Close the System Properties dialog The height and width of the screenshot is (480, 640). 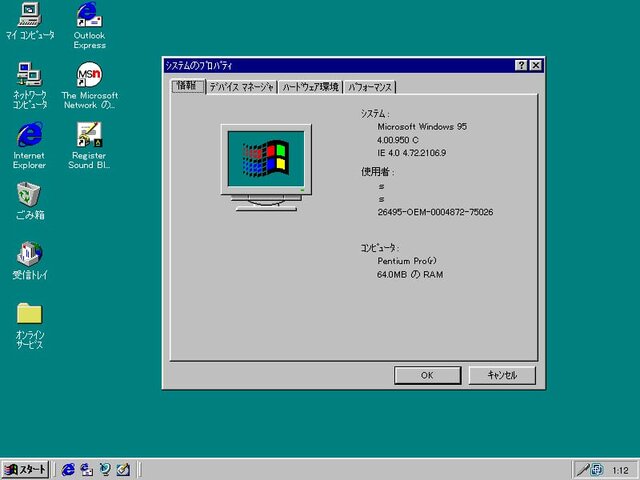536,65
